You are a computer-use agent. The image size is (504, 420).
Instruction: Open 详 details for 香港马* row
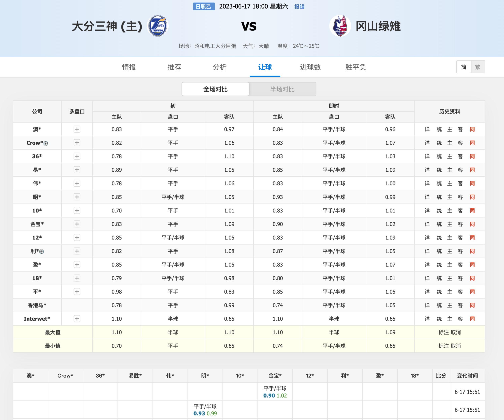pos(427,305)
